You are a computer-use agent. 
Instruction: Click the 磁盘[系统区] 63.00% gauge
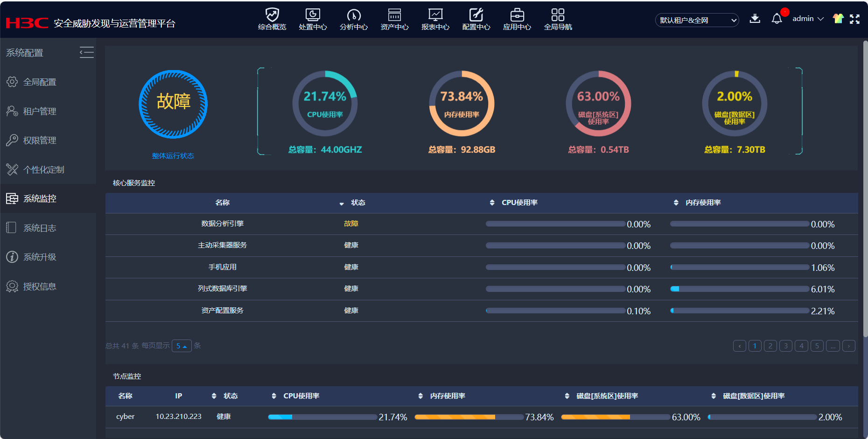pyautogui.click(x=598, y=104)
